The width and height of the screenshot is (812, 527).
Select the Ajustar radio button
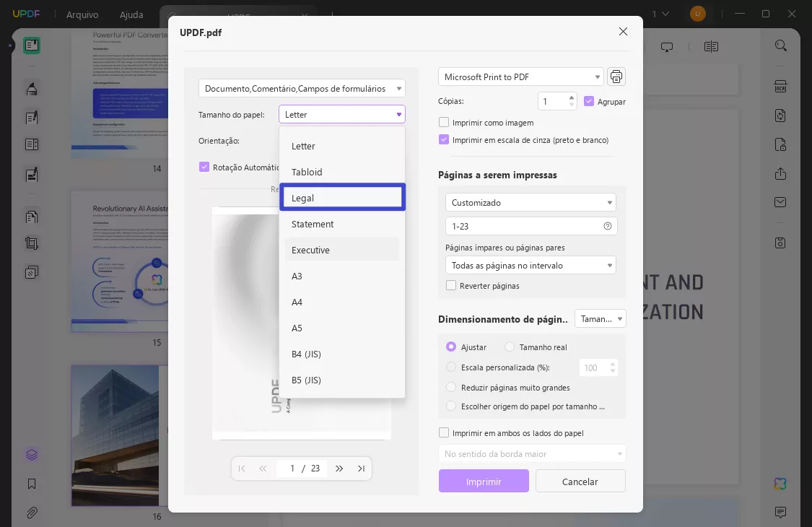pos(451,347)
